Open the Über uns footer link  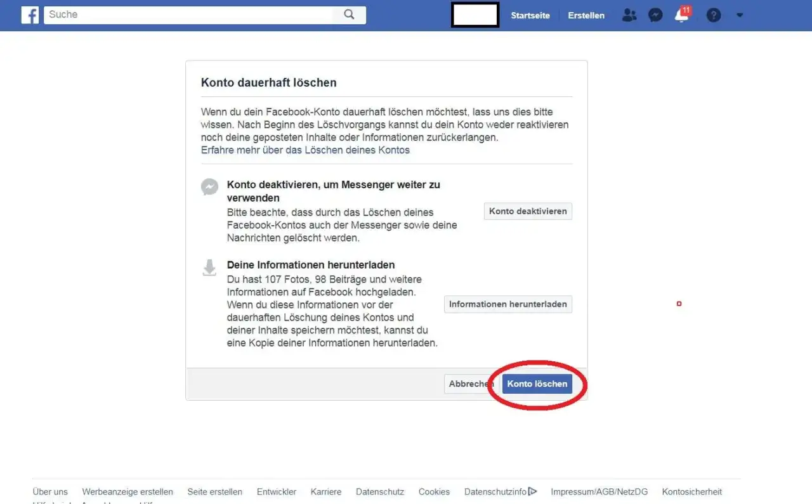(50, 492)
